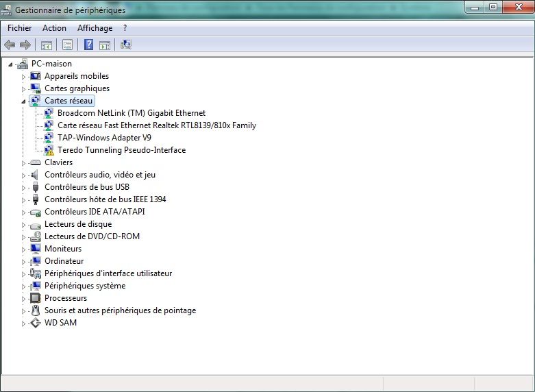Screen dimensions: 535x392
Task: Click the Forward arrow toolbar icon
Action: 25,45
